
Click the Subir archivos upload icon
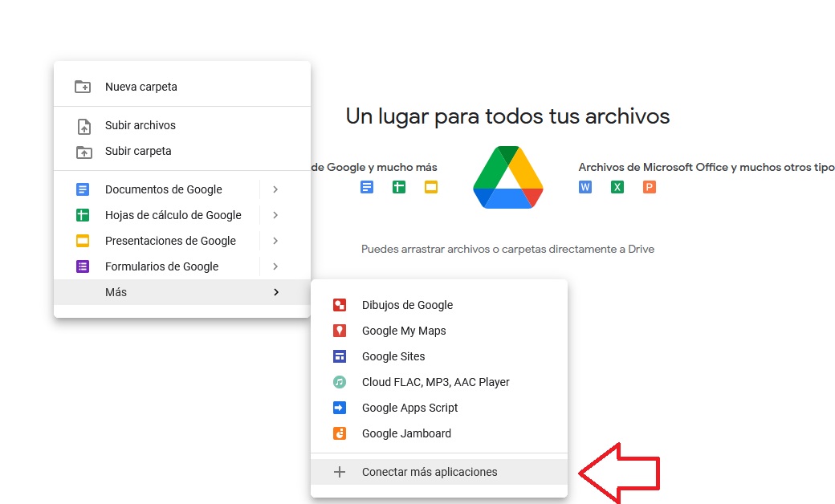(x=83, y=126)
